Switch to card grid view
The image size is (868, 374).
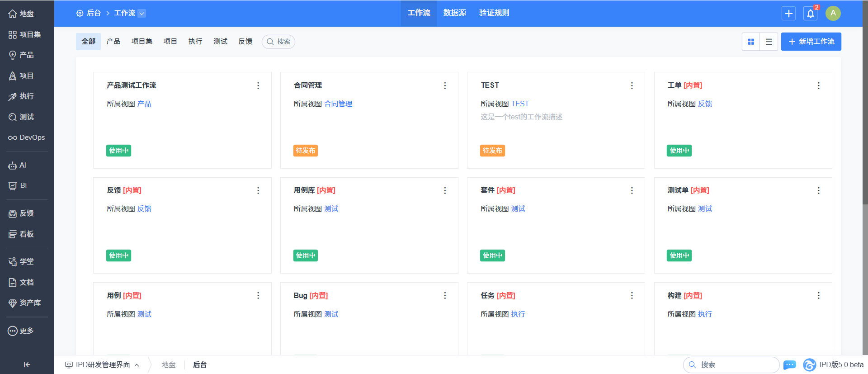(x=751, y=42)
